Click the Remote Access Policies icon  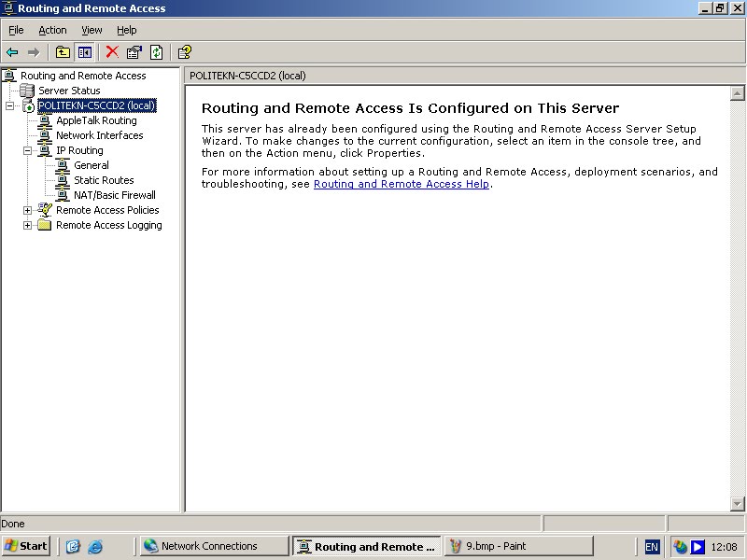pos(44,210)
